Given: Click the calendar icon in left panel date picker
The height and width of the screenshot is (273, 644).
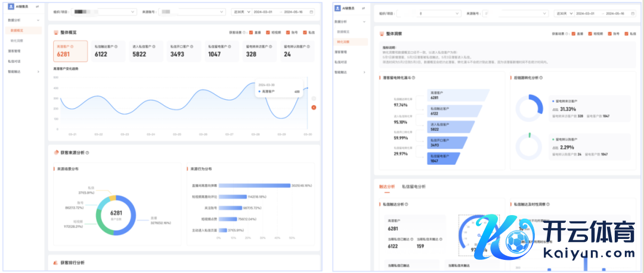Looking at the screenshot, I should pos(311,11).
